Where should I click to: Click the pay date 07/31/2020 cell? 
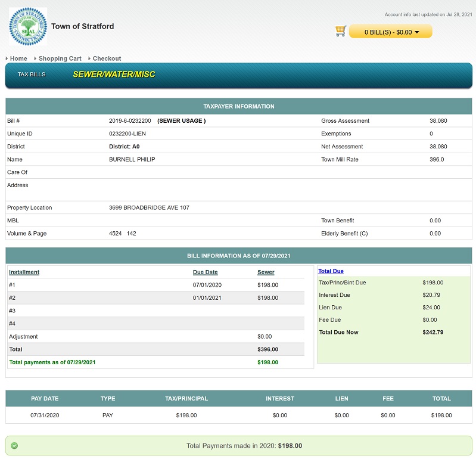tap(45, 415)
